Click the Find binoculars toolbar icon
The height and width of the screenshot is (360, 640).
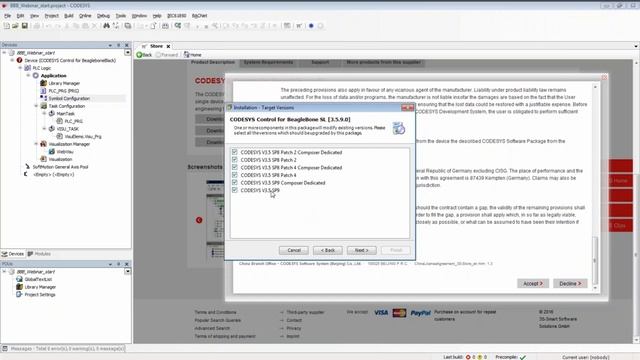107,26
